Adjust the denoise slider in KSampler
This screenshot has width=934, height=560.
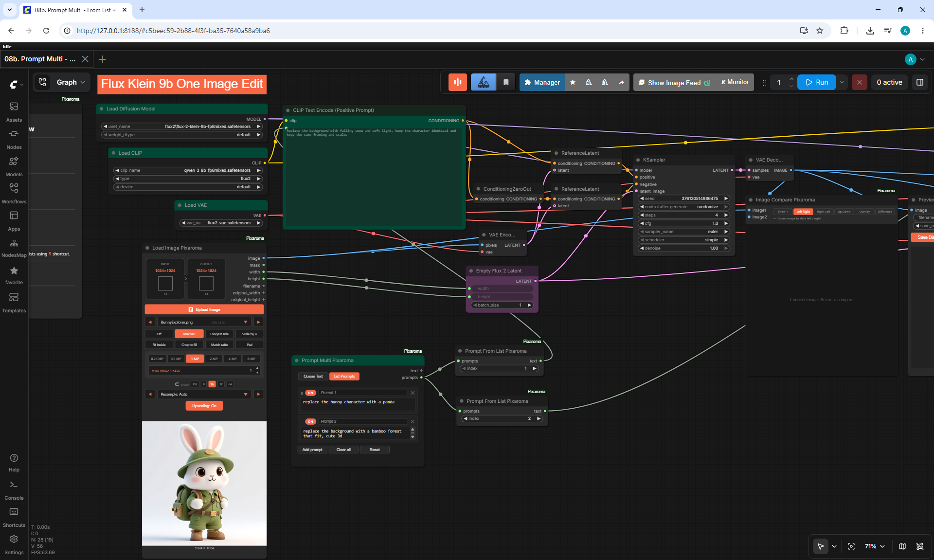point(684,248)
